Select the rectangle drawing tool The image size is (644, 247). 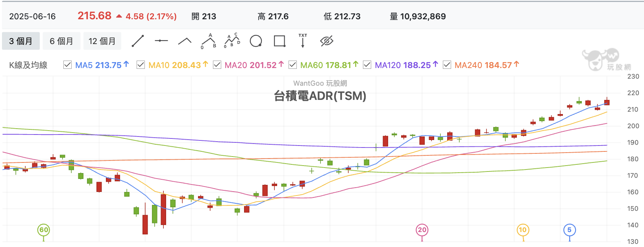point(279,41)
